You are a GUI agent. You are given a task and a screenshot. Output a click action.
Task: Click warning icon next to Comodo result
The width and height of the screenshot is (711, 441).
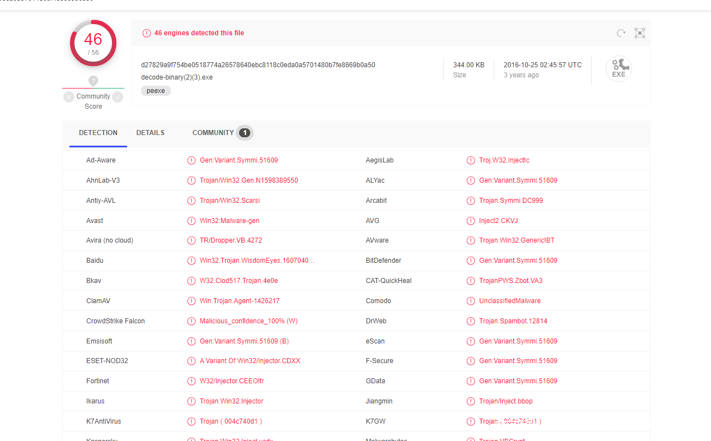[x=471, y=301]
